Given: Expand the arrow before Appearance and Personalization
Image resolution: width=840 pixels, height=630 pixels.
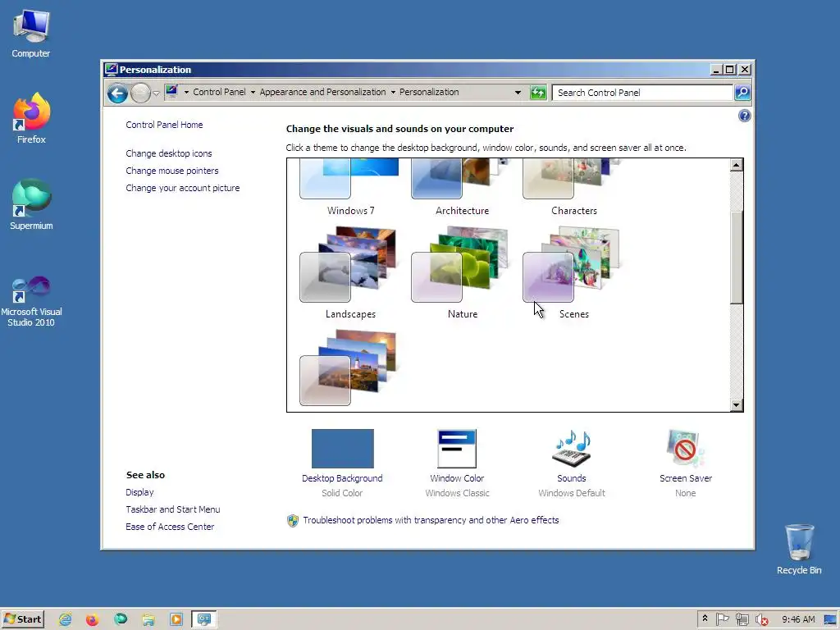Looking at the screenshot, I should 253,92.
